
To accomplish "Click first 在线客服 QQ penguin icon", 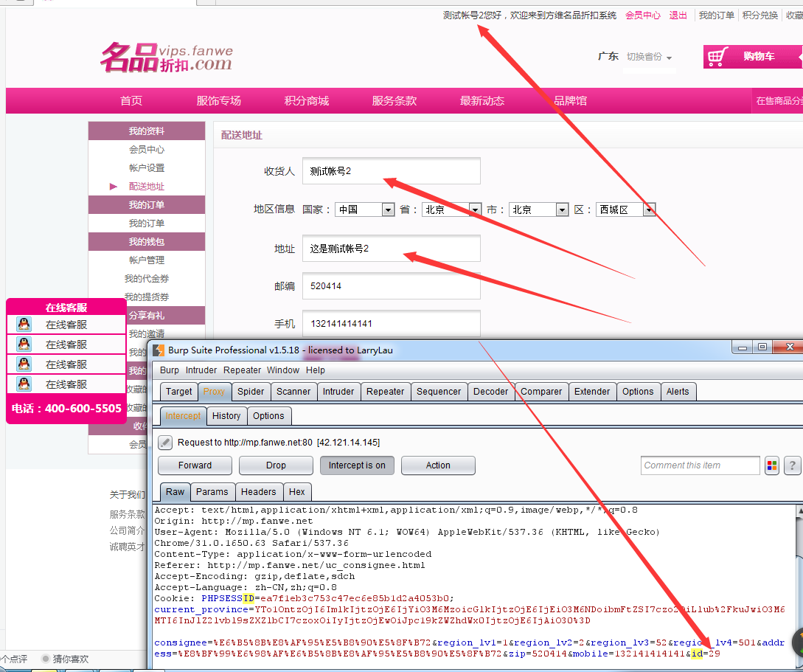I will (x=24, y=325).
